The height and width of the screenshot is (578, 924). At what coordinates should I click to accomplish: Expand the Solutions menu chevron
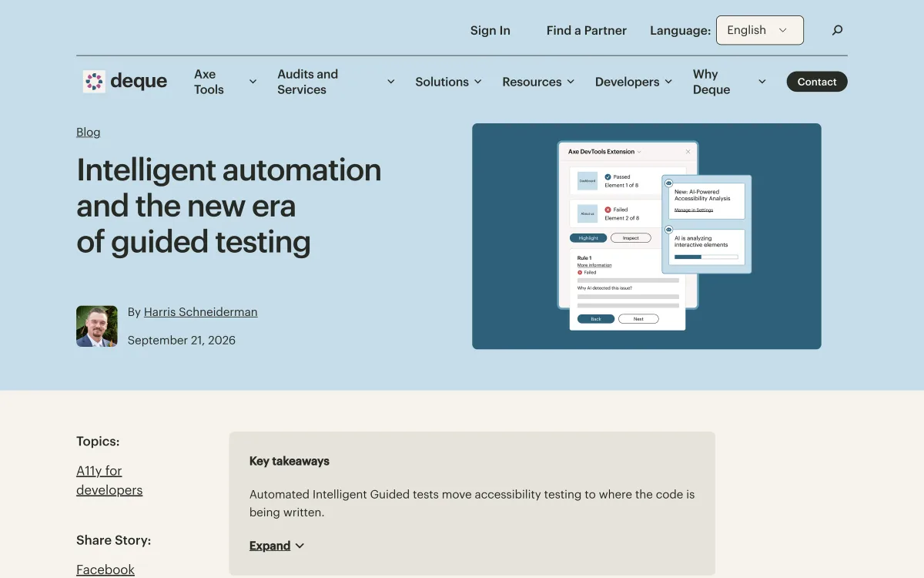click(x=477, y=82)
